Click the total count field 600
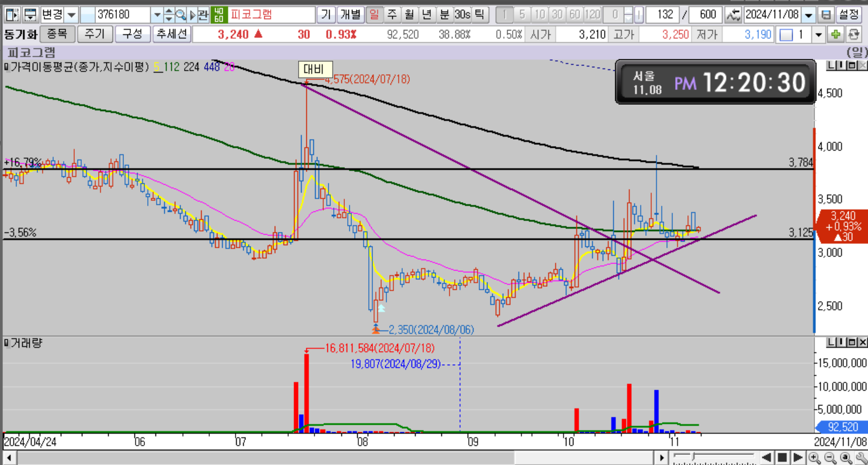This screenshot has height=465, width=868. (x=706, y=15)
